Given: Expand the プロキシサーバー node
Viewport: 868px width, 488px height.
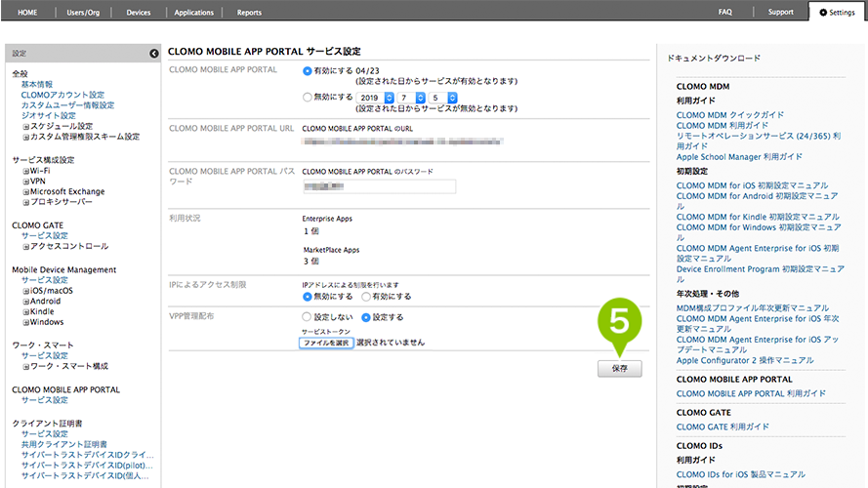Looking at the screenshot, I should 25,202.
